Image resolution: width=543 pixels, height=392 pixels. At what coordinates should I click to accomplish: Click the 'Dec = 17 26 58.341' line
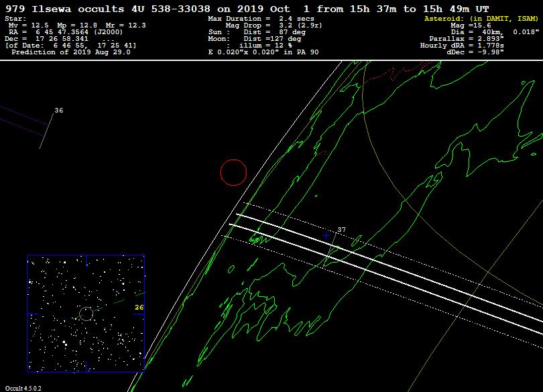[x=47, y=39]
